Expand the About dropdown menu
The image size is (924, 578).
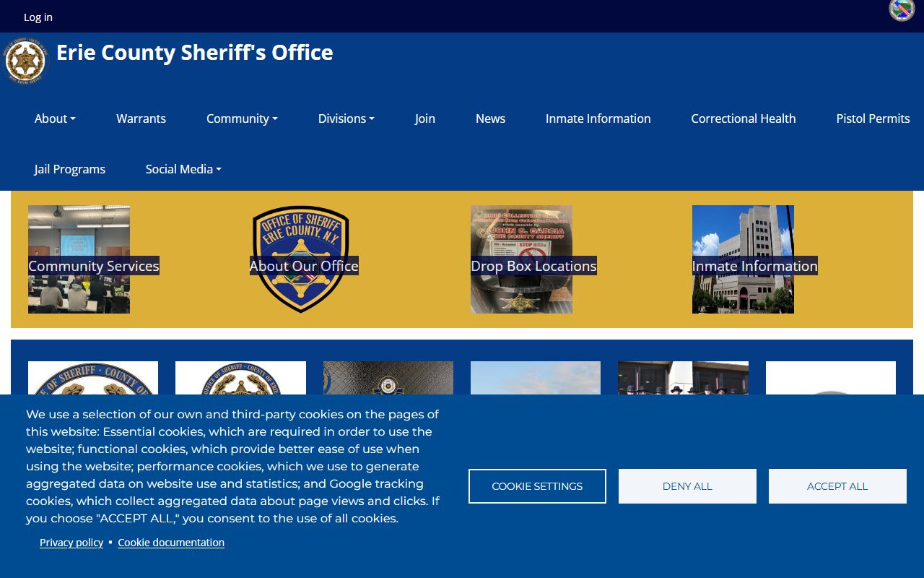pos(55,118)
